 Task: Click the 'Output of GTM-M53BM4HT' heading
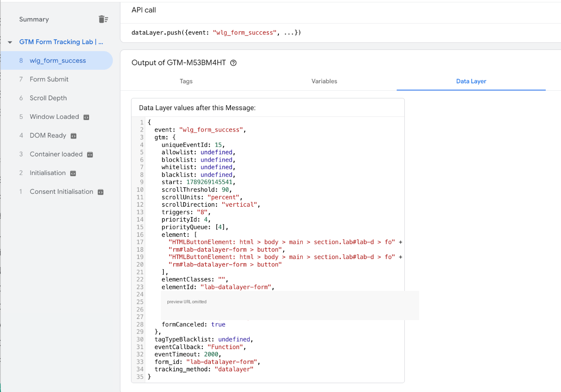click(x=179, y=63)
